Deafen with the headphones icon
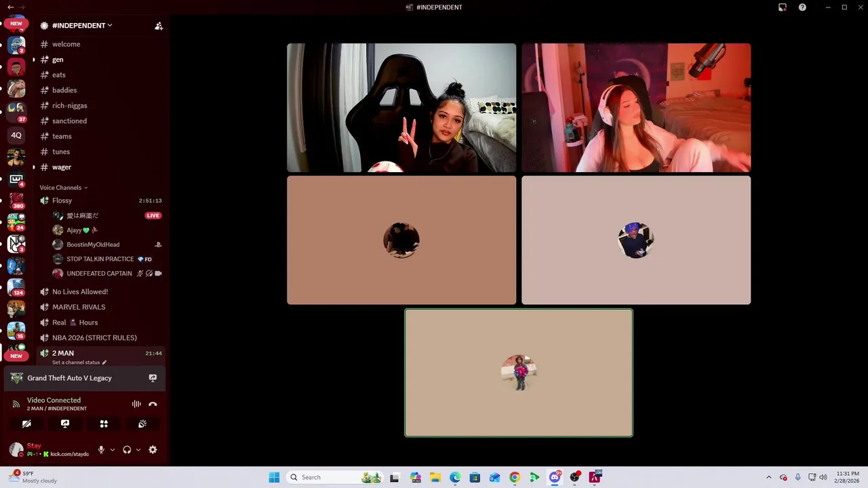Viewport: 868px width, 488px height. pyautogui.click(x=127, y=449)
